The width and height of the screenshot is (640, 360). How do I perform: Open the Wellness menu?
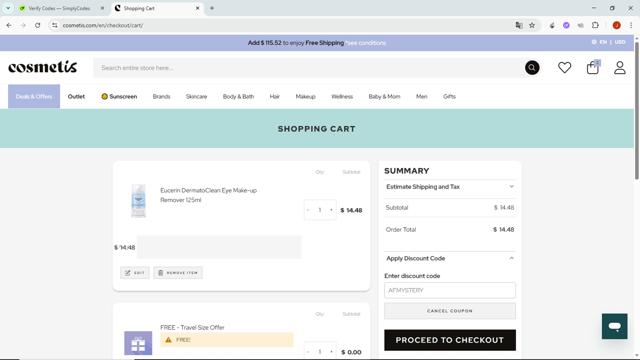pos(342,97)
